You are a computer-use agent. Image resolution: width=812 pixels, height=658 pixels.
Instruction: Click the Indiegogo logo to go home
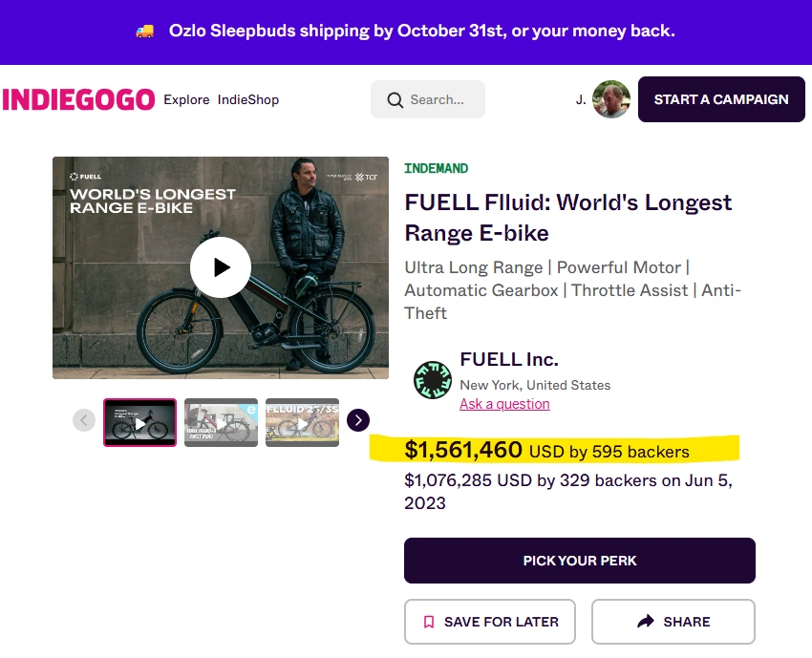coord(78,99)
